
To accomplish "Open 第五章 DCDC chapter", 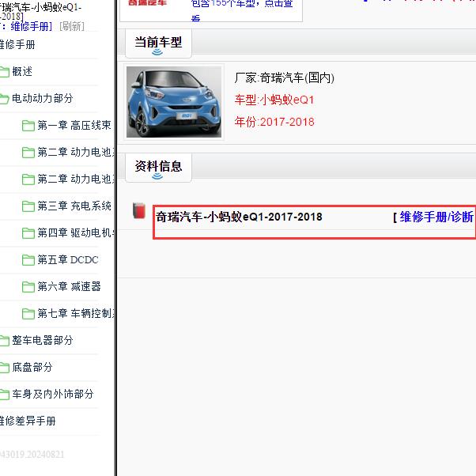I will tap(68, 260).
